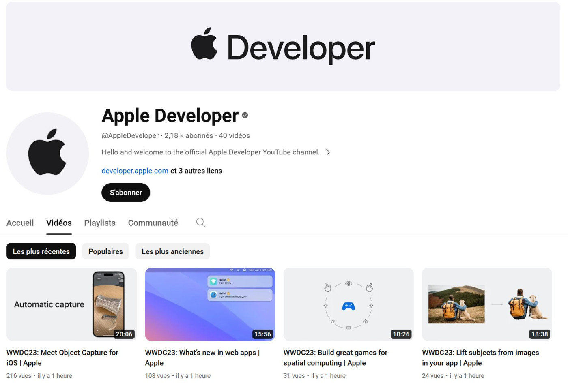The width and height of the screenshot is (568, 392).
Task: Open the Accueil tab
Action: point(20,223)
